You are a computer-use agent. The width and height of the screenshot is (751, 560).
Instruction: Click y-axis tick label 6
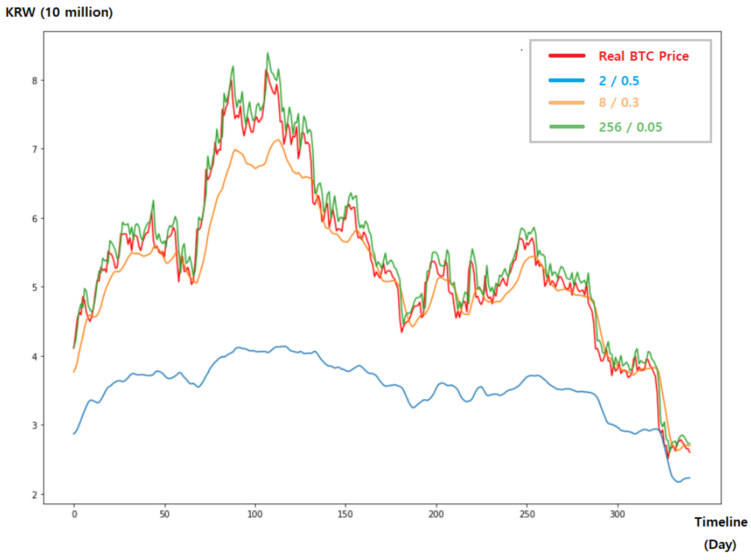pos(35,219)
